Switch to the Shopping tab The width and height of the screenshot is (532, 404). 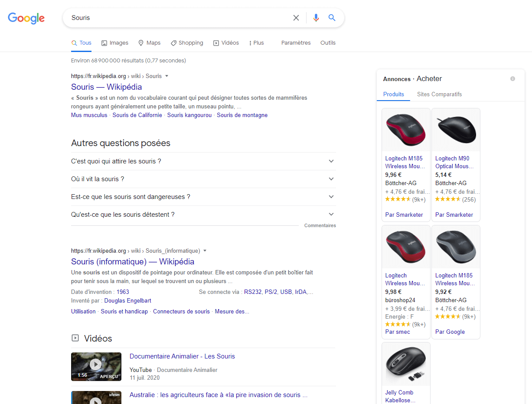(x=187, y=43)
